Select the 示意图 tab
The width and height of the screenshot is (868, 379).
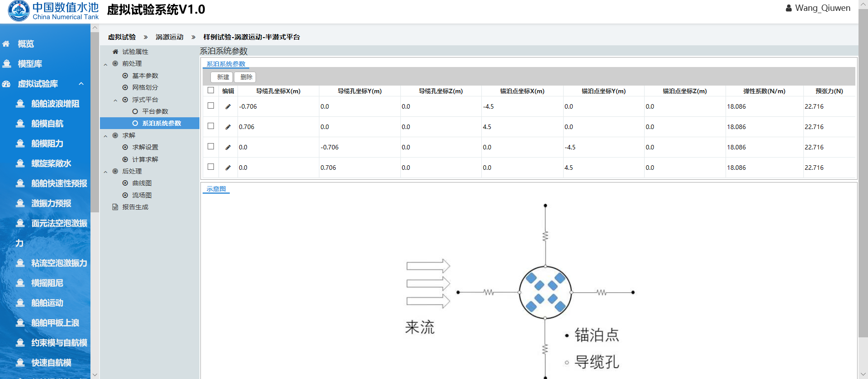216,189
